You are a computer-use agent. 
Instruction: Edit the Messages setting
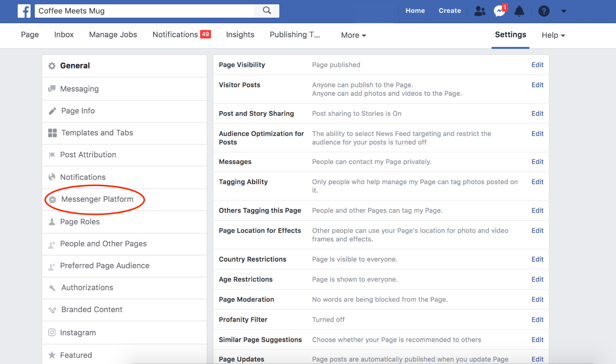coord(537,162)
